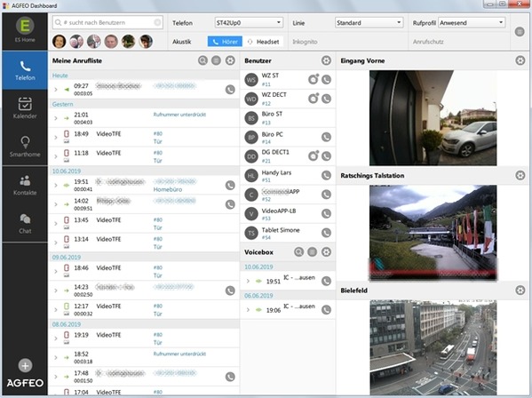
Task: Open the Smarthome sidebar section
Action: [25, 147]
